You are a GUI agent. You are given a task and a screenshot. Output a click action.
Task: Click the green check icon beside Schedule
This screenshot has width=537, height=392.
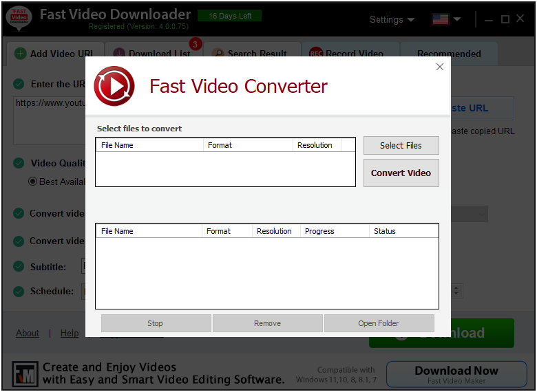coord(19,291)
